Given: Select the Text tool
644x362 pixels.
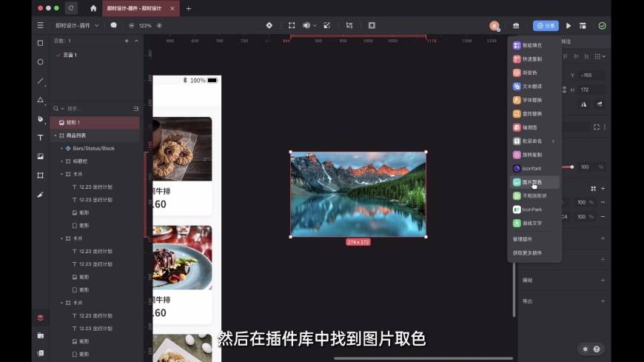Looking at the screenshot, I should 40,138.
